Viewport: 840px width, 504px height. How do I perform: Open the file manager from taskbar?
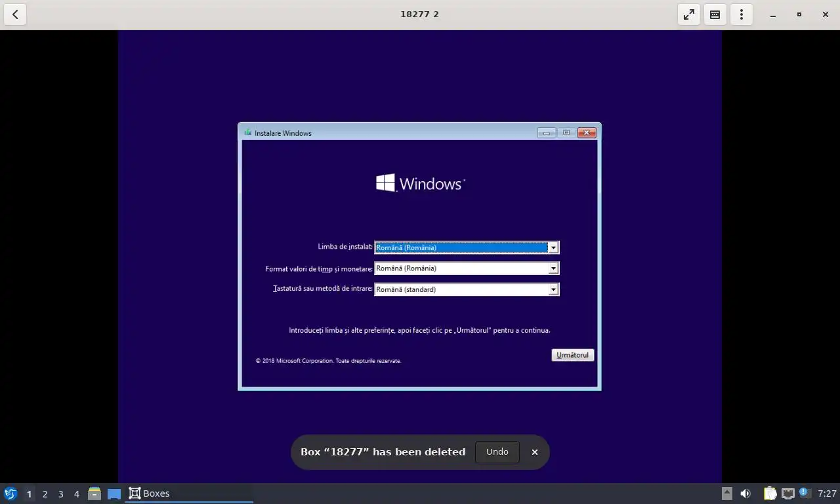(x=94, y=493)
